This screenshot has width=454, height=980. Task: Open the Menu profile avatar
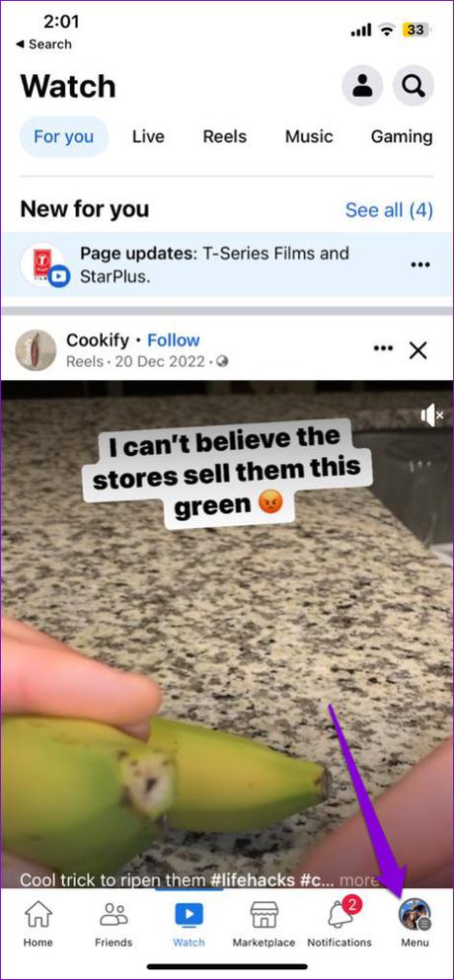point(415,915)
